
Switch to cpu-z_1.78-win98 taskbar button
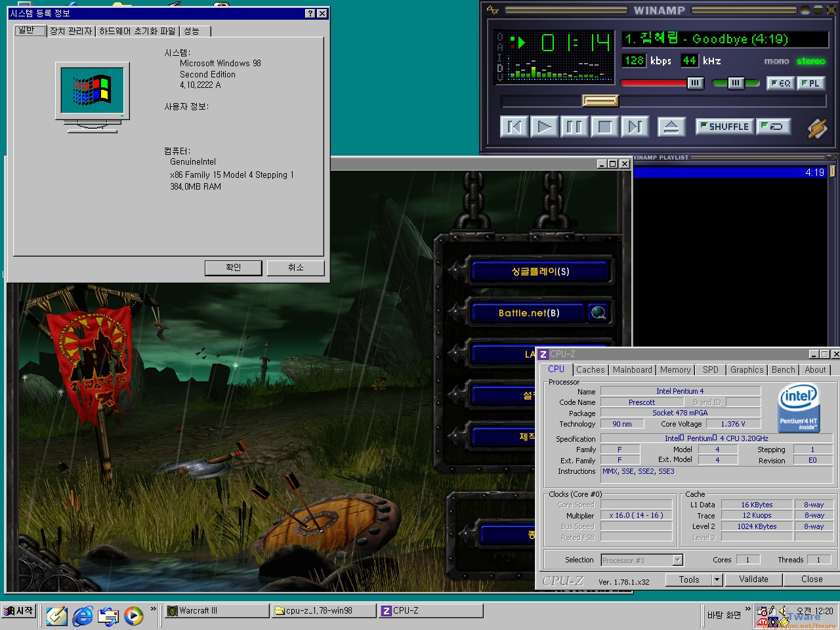point(324,611)
